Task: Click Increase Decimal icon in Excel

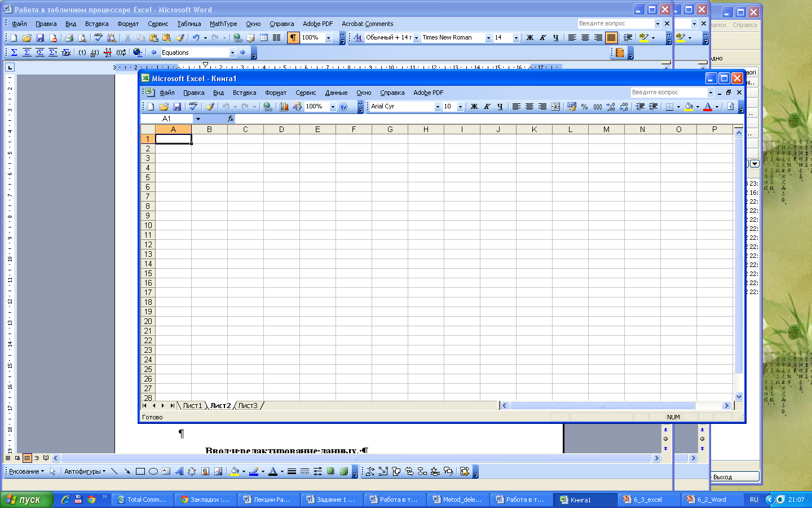Action: tap(611, 107)
